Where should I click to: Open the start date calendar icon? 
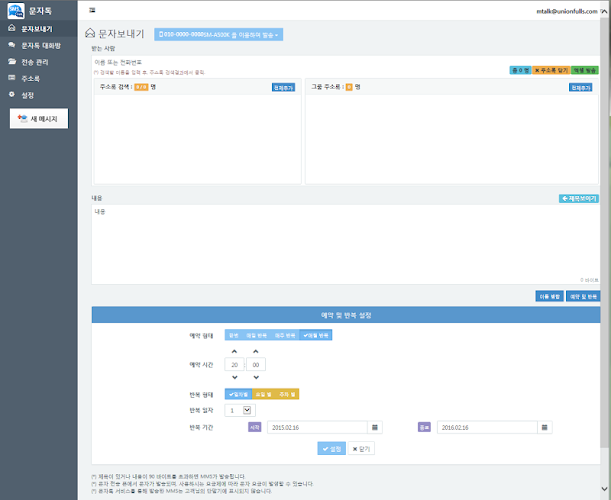tap(375, 427)
